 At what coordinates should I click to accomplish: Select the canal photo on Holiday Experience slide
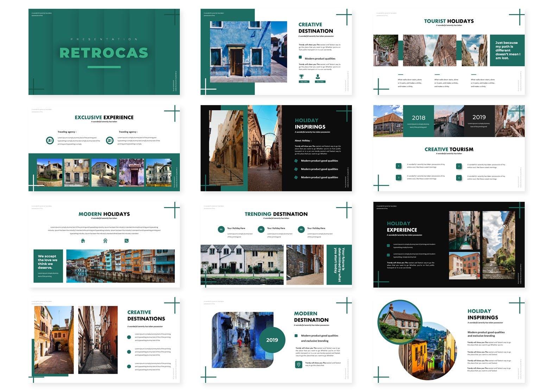(x=465, y=230)
